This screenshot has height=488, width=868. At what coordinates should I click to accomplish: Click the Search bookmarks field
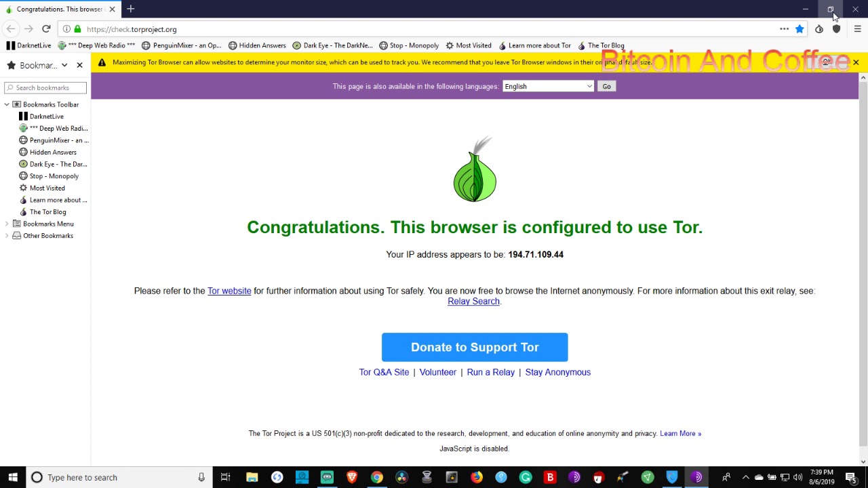coord(45,87)
